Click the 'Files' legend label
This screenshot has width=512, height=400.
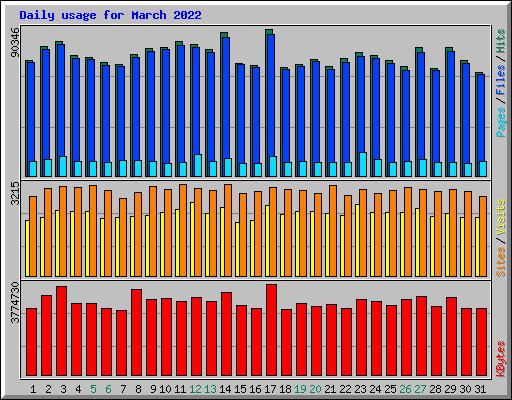501,80
